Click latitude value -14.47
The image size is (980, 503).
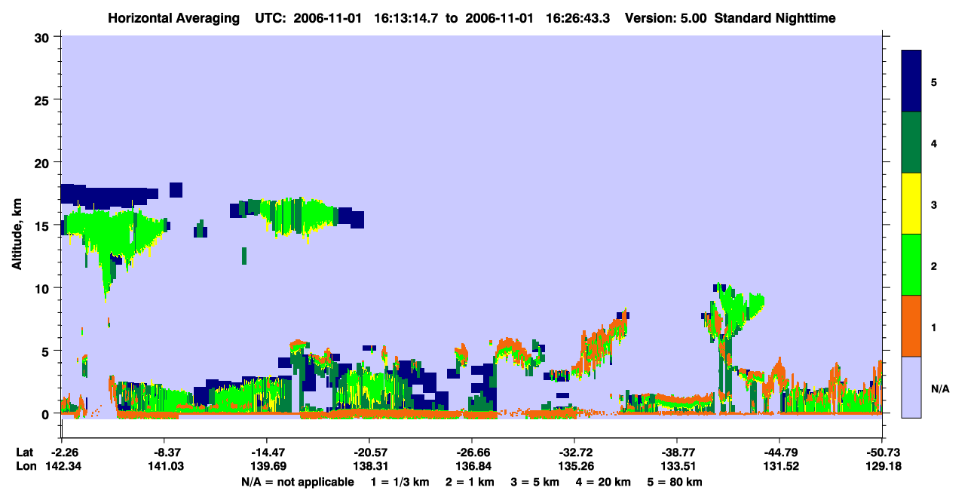click(x=266, y=452)
